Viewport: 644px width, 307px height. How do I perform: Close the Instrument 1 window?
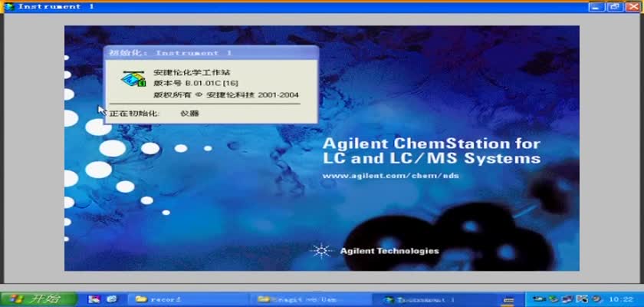pyautogui.click(x=633, y=7)
